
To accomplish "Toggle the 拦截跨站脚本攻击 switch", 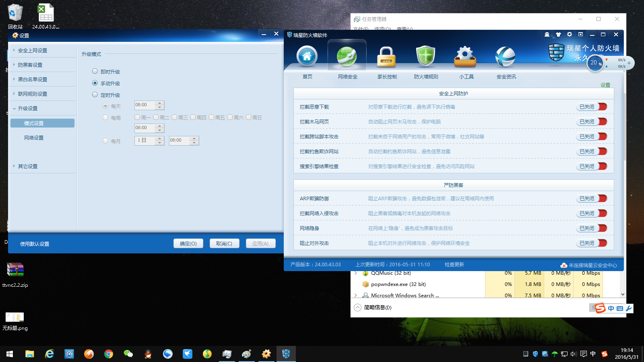I will [592, 136].
